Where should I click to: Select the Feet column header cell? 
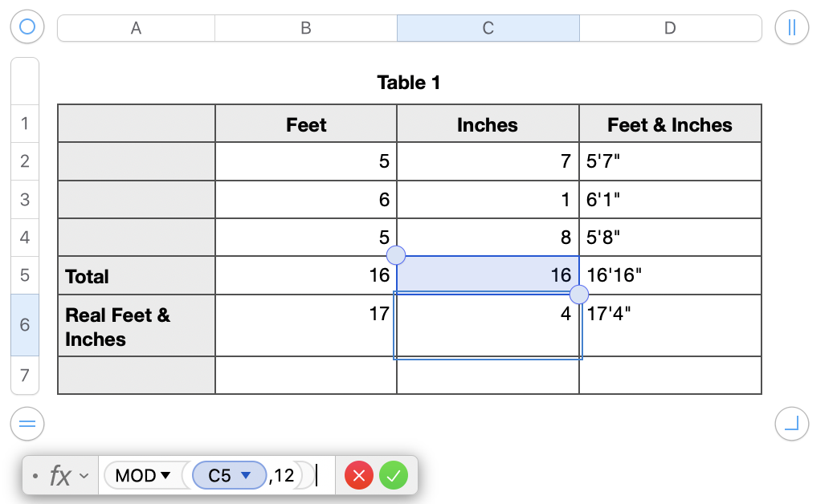click(x=306, y=124)
